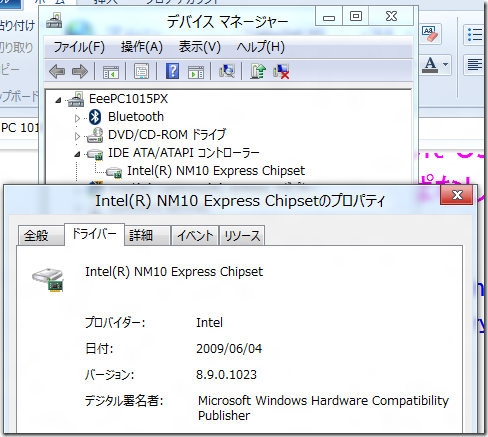
Task: Select Intel(R) NM10 Express Chipset tree item
Action: (x=216, y=171)
